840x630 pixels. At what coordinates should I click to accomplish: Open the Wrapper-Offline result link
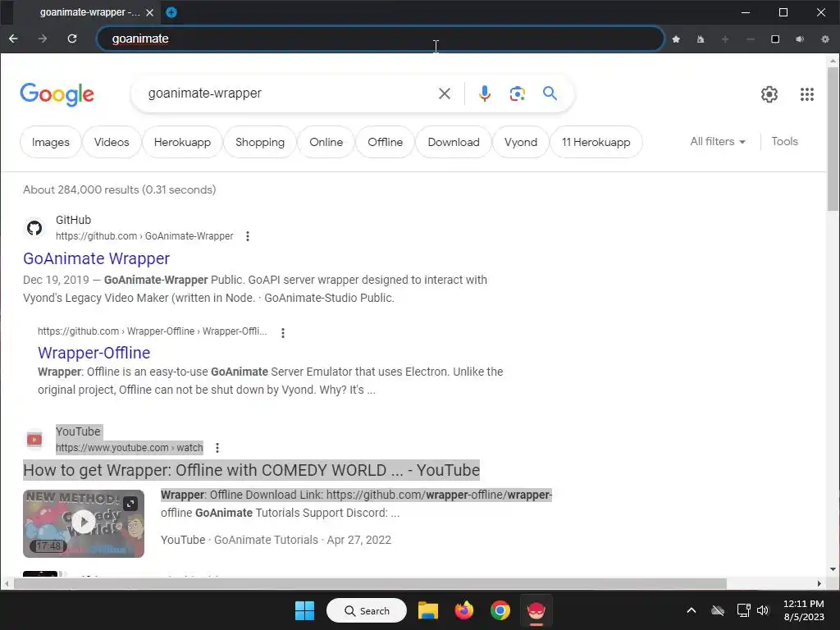click(94, 353)
